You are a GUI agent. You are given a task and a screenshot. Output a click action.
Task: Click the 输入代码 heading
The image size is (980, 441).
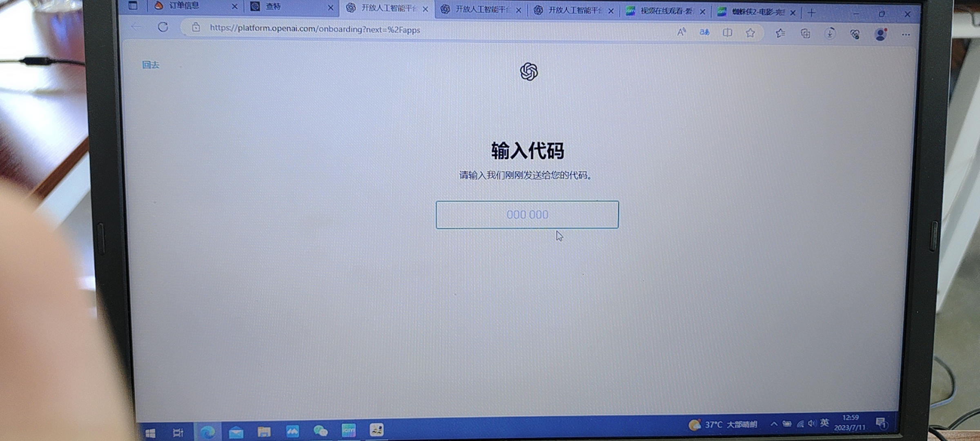click(x=528, y=151)
